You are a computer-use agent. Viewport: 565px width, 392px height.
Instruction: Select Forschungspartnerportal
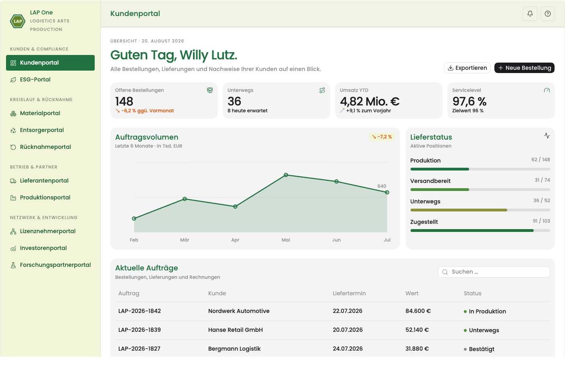50,265
